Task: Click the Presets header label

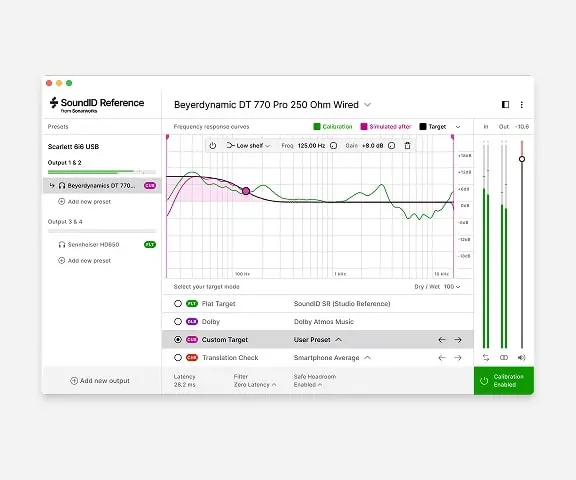Action: click(x=58, y=127)
